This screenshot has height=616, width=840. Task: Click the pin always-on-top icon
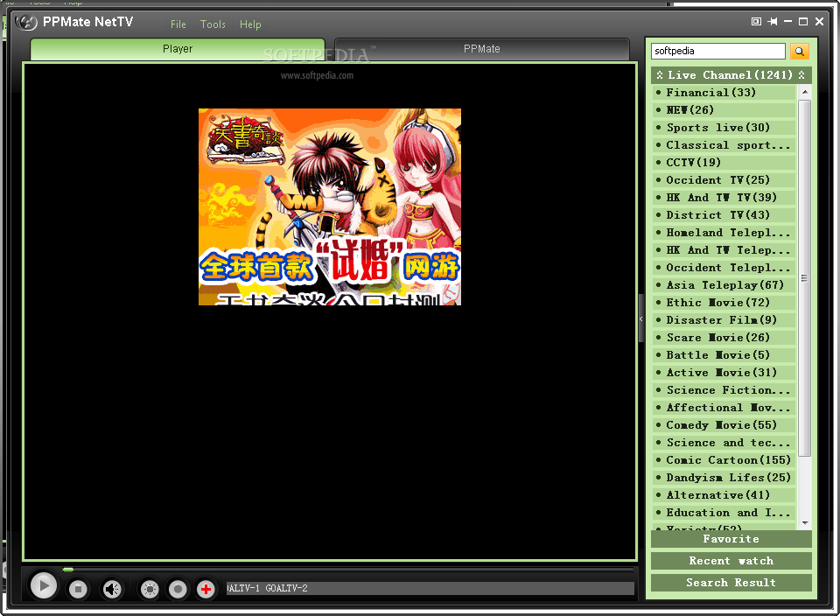pyautogui.click(x=772, y=21)
